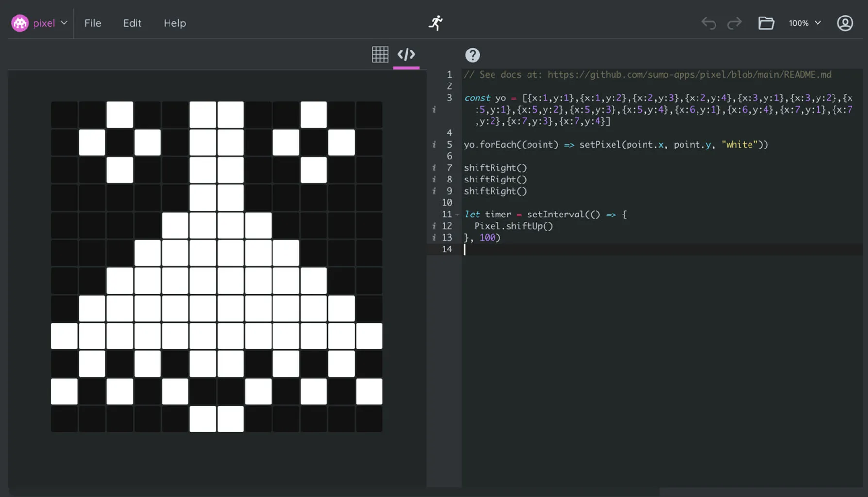Click the Pixel.shiftUp() call
This screenshot has height=497, width=868.
tap(513, 226)
